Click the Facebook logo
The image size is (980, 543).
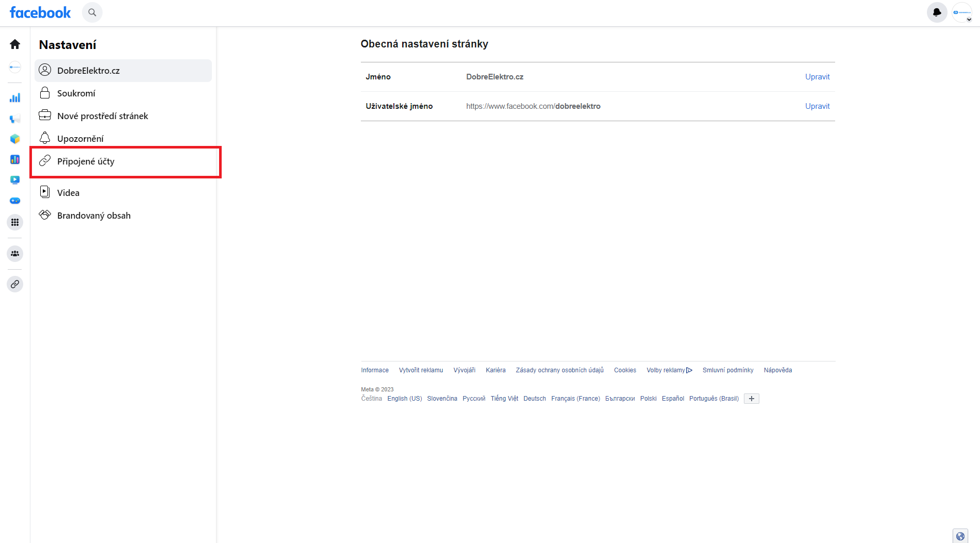40,12
